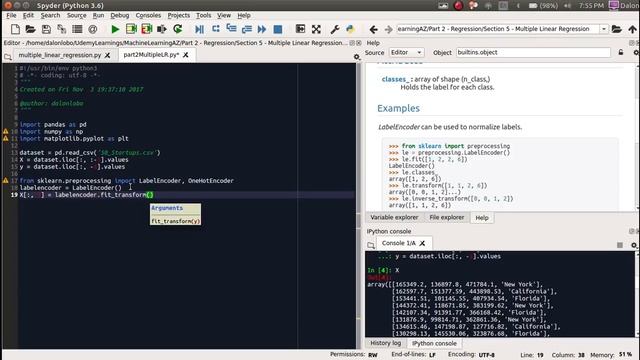640x360 pixels.
Task: Click the classes_ attribute link in Help
Action: (x=395, y=79)
